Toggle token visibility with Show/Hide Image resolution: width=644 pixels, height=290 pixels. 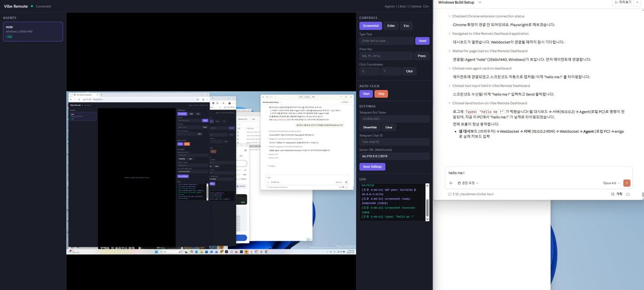point(370,127)
